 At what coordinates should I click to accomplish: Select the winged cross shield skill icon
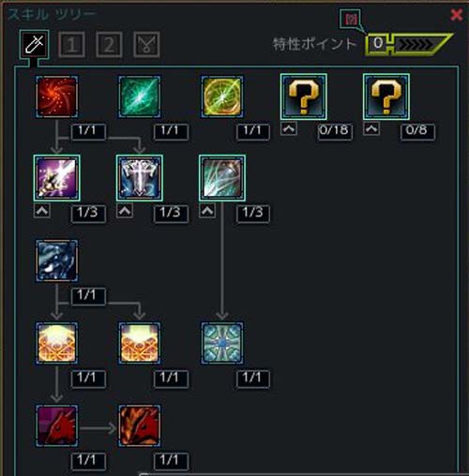coord(140,178)
